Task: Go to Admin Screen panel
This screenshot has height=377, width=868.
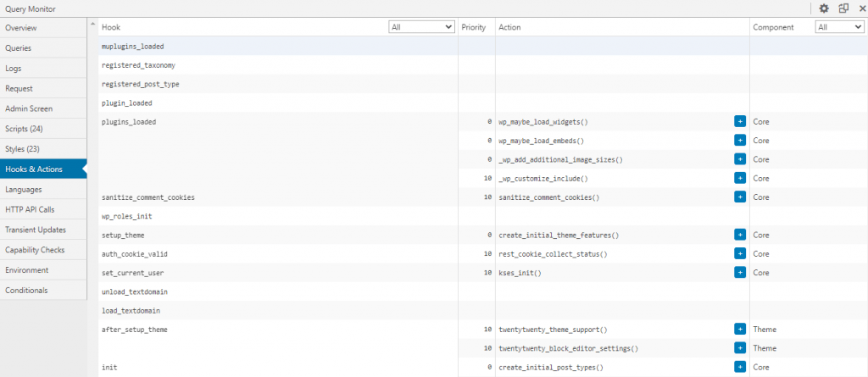Action: pos(43,108)
